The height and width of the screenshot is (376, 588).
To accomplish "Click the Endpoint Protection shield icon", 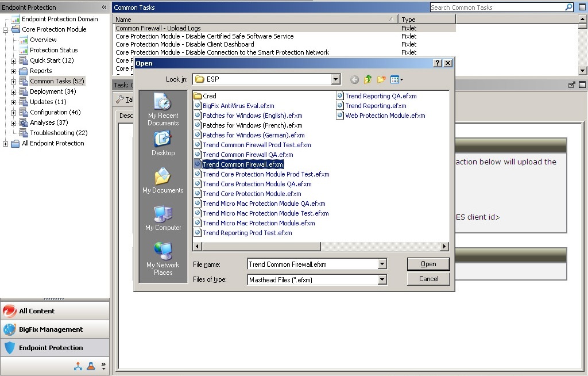I will [9, 348].
